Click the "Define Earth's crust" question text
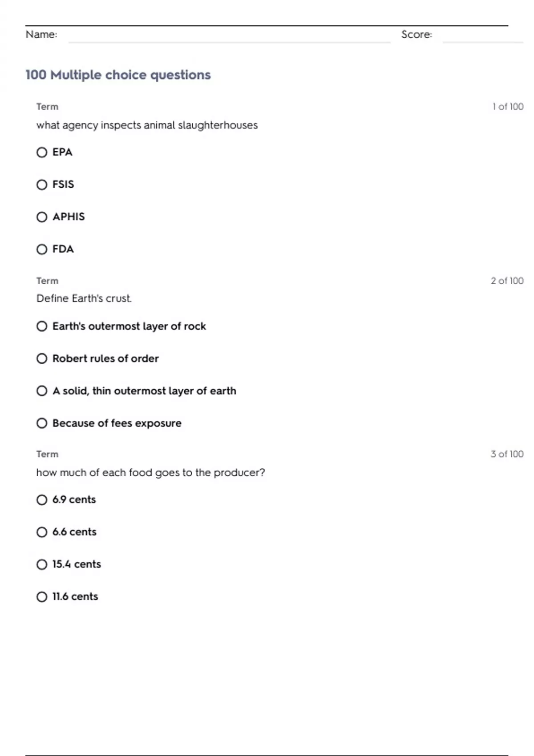Image resolution: width=534 pixels, height=756 pixels. 84,298
